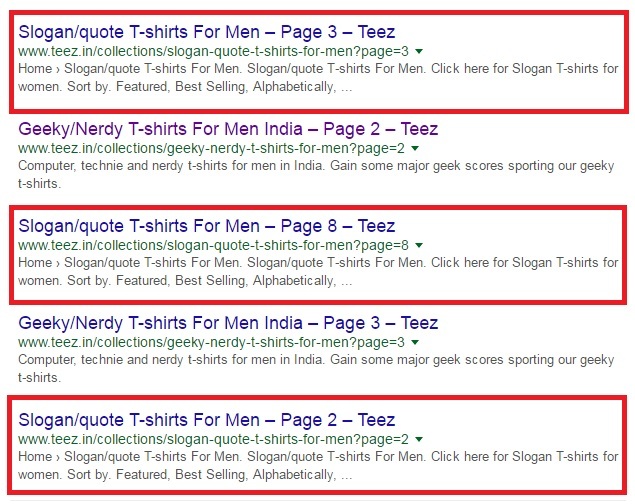The width and height of the screenshot is (635, 504).
Task: Click the snippet text under the Page 2 slogan result
Action: coord(318,465)
